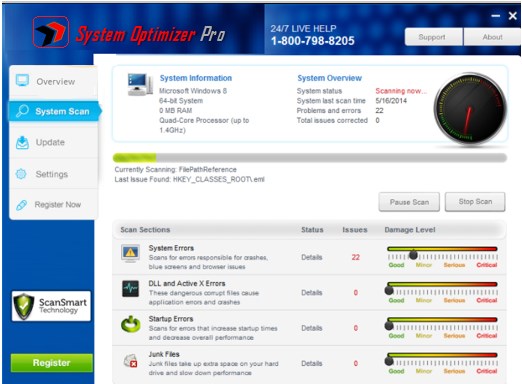522x384 pixels.
Task: Click the System Overview heading
Action: pyautogui.click(x=329, y=78)
